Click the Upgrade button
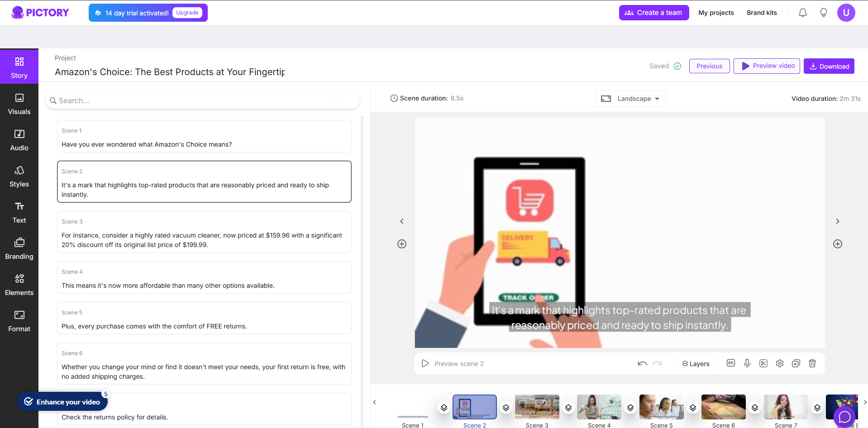 click(187, 13)
